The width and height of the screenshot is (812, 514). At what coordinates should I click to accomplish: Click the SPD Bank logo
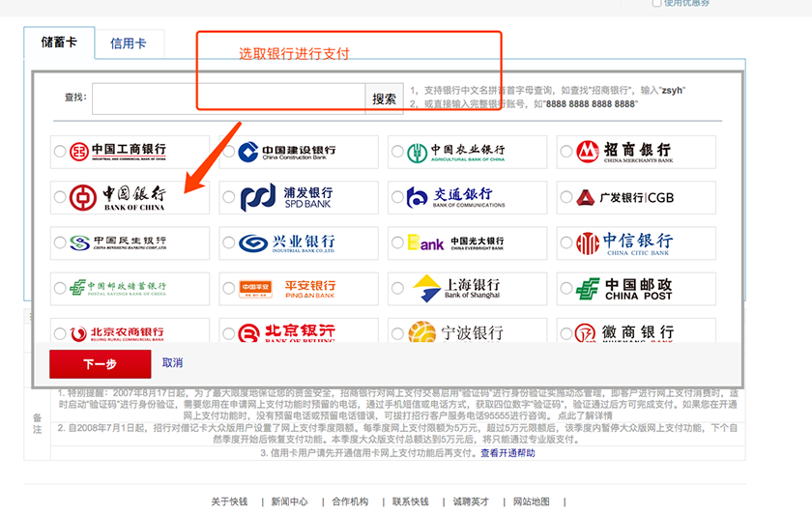[287, 197]
